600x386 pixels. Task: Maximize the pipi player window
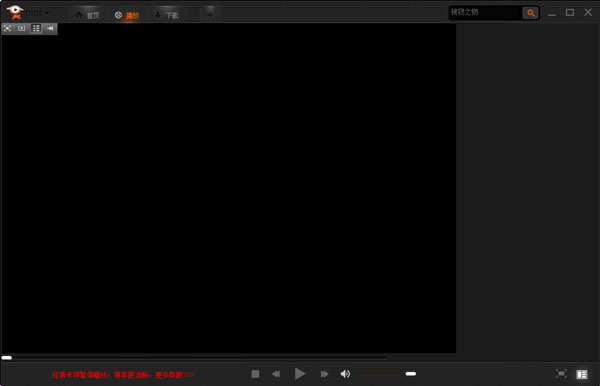(570, 13)
